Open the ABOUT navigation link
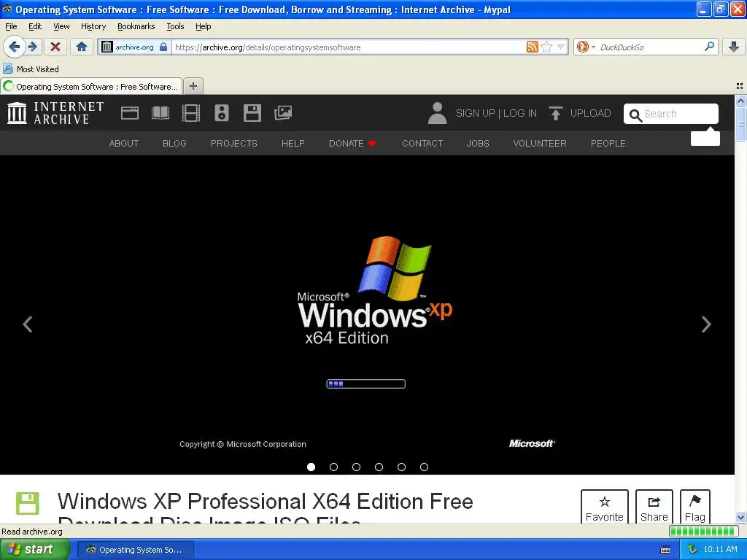Viewport: 747px width, 560px height. [x=124, y=144]
